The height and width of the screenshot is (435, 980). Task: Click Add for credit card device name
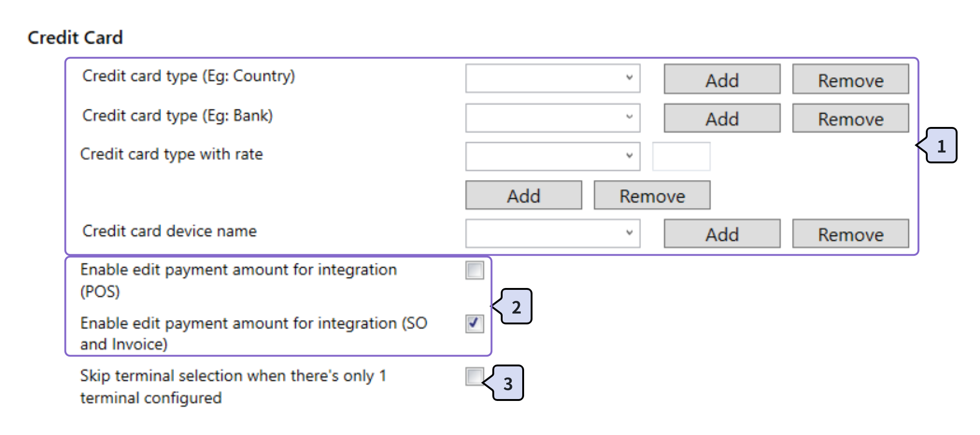(x=722, y=234)
